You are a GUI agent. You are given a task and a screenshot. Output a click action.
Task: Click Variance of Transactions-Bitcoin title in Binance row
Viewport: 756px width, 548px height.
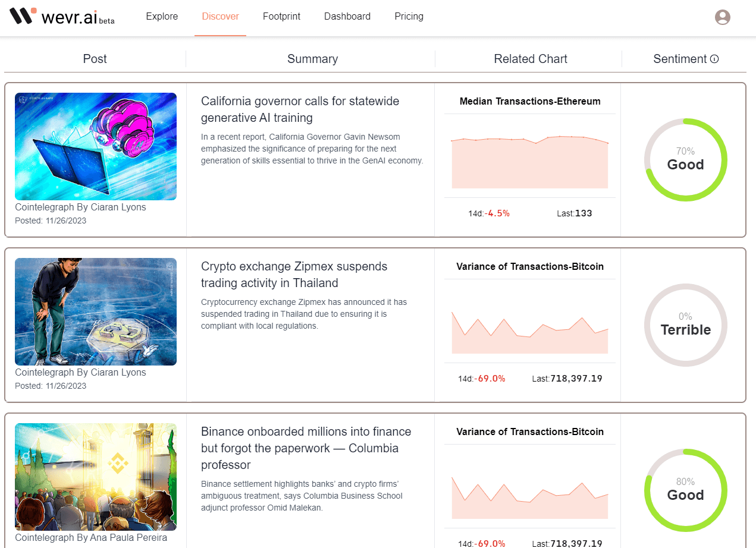[x=530, y=432]
